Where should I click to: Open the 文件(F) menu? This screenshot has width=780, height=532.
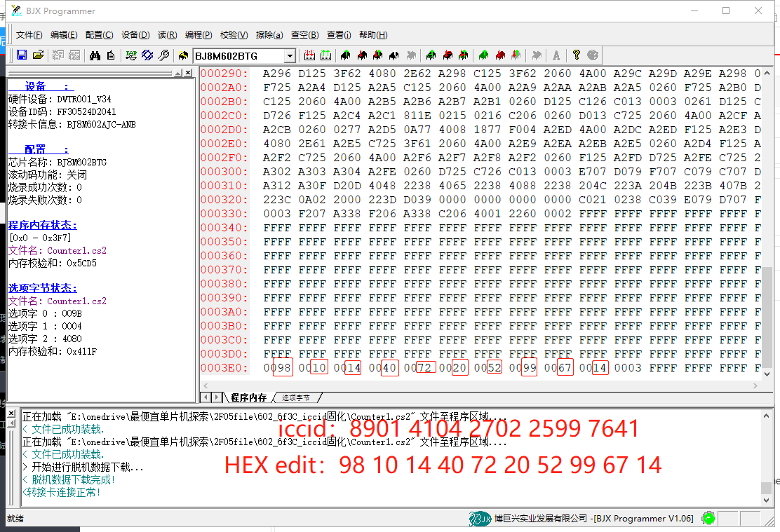29,35
